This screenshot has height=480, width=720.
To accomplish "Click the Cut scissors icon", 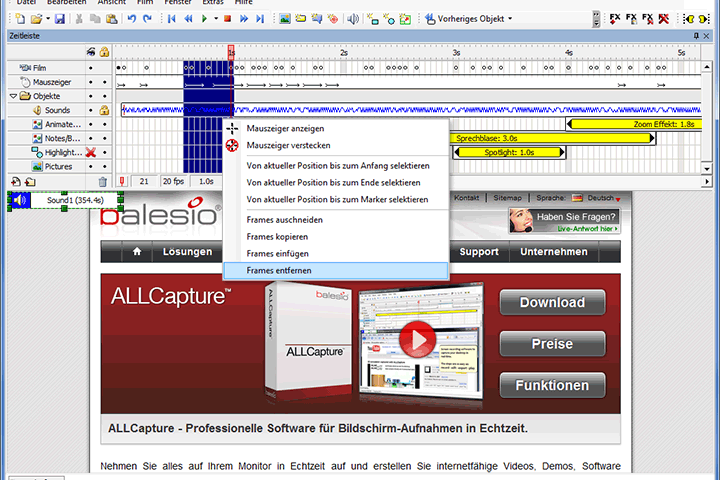I will pos(79,19).
